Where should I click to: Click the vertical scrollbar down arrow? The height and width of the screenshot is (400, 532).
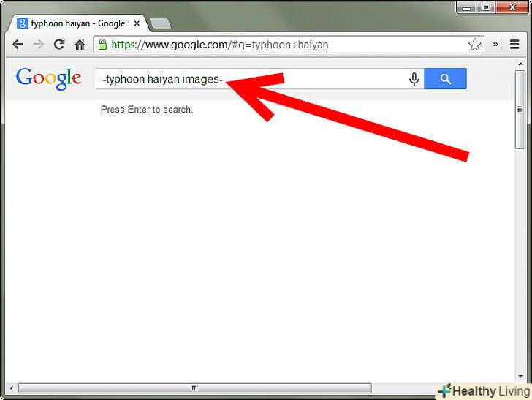(x=520, y=376)
